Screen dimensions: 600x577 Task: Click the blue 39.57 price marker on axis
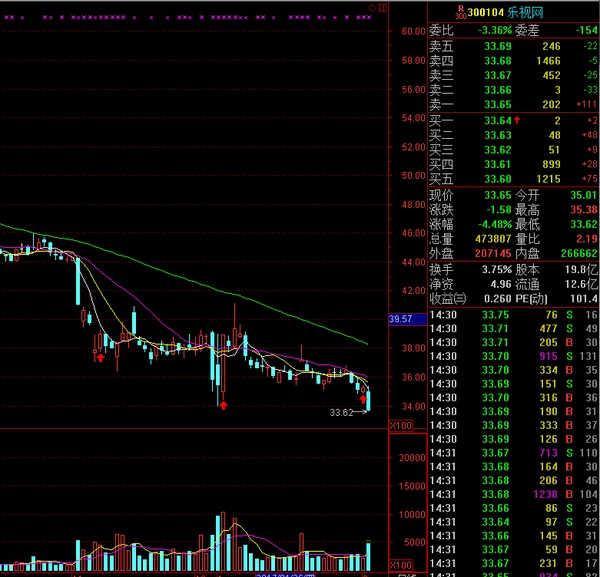408,319
